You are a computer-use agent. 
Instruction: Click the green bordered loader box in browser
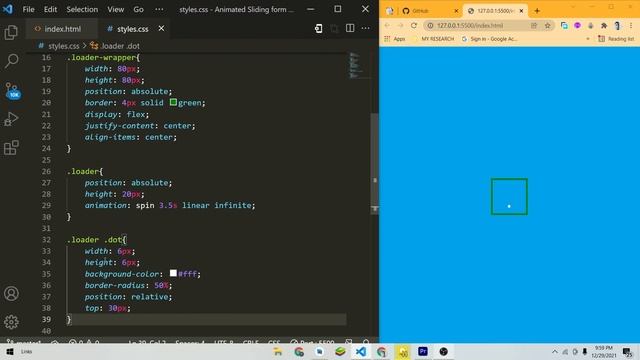(509, 196)
